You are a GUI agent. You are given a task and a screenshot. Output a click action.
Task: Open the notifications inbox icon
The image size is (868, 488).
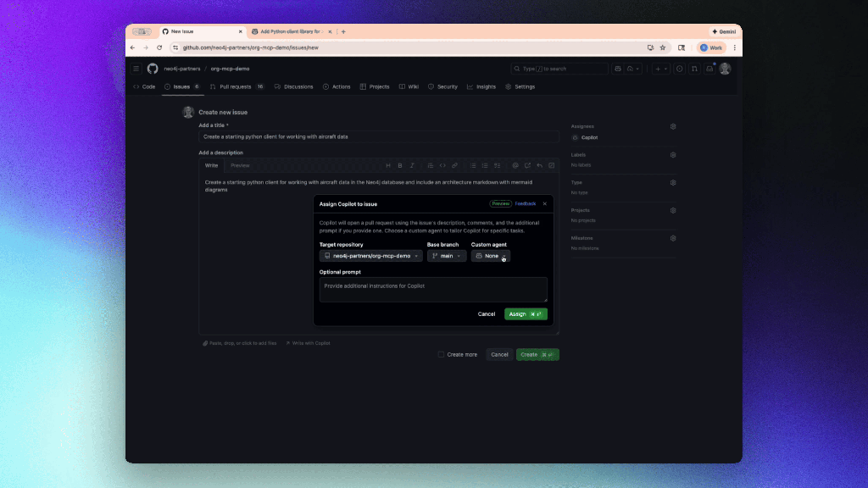coord(709,69)
